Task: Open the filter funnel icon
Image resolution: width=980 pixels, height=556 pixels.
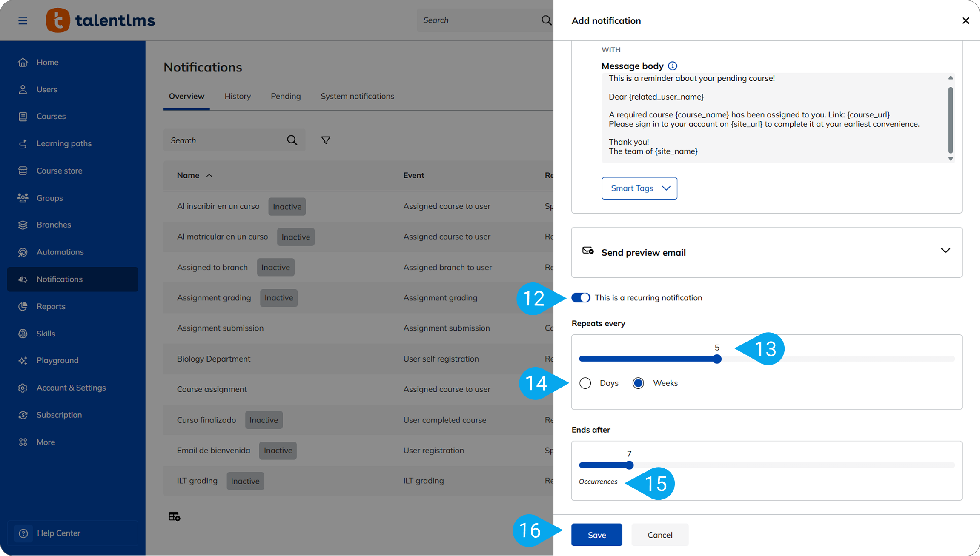Action: pyautogui.click(x=326, y=140)
